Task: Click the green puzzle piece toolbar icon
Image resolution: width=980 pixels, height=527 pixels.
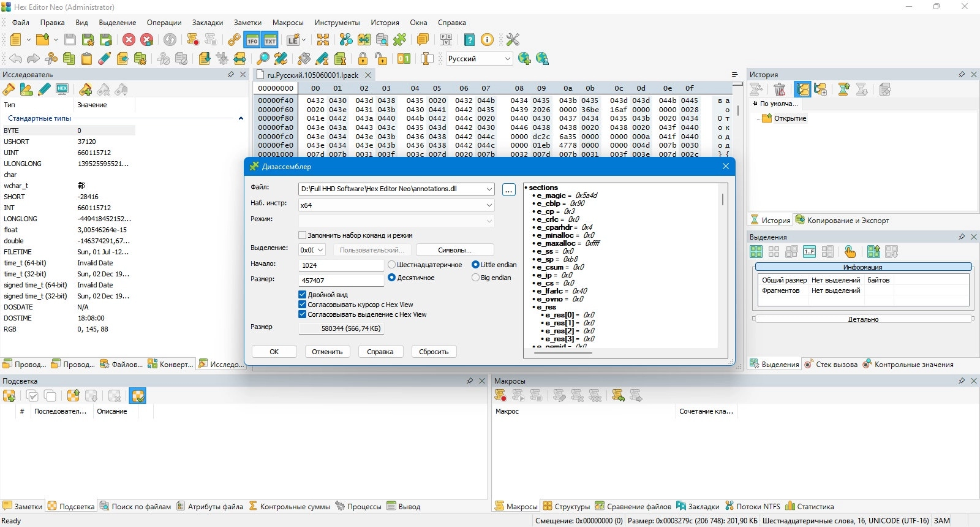Action: click(400, 40)
